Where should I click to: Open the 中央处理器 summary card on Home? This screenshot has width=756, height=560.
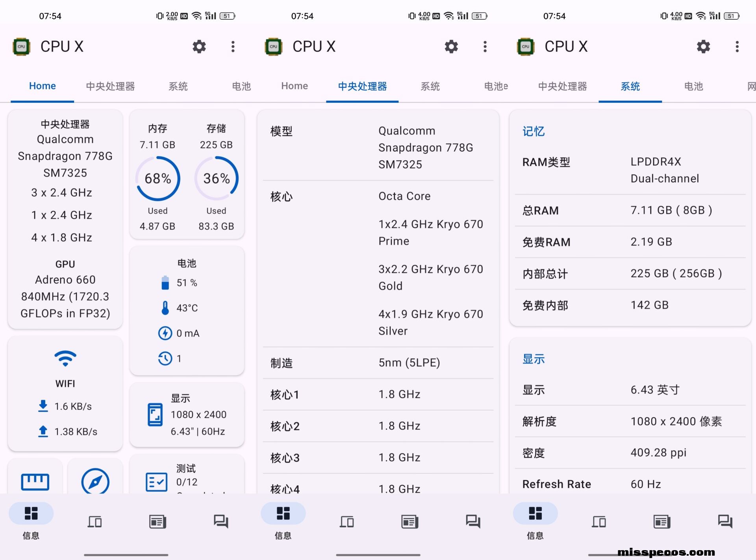tap(65, 219)
